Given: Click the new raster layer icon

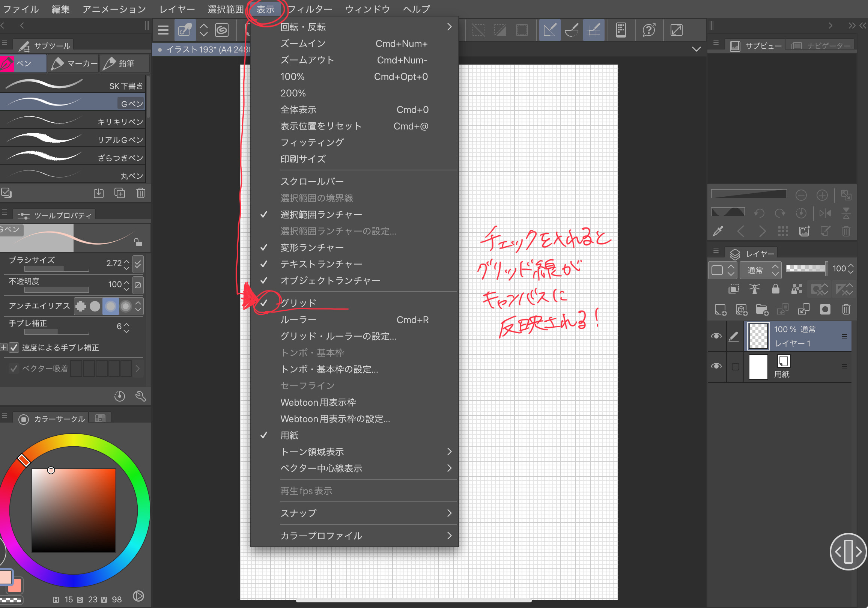Looking at the screenshot, I should click(720, 310).
